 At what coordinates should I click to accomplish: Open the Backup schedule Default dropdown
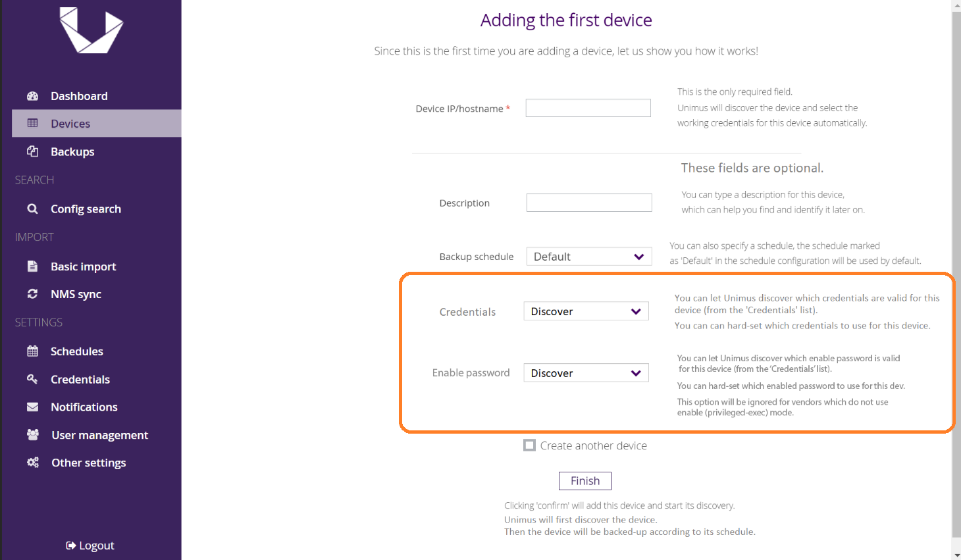pos(589,257)
